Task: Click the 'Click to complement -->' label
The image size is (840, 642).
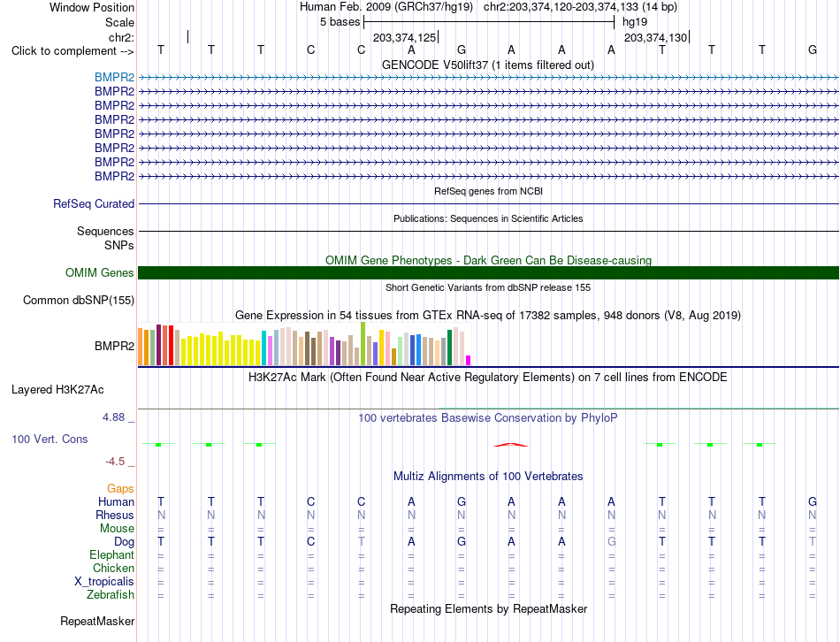Action: pos(73,51)
